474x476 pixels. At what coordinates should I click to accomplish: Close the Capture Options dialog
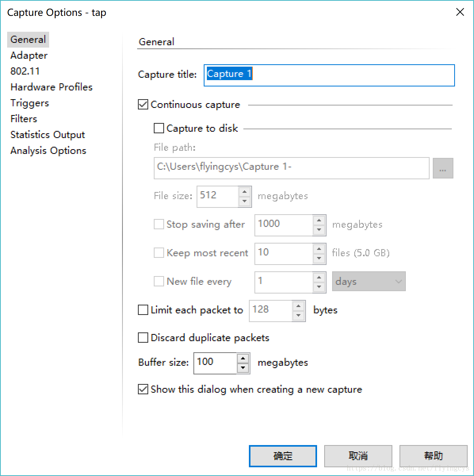click(x=460, y=12)
